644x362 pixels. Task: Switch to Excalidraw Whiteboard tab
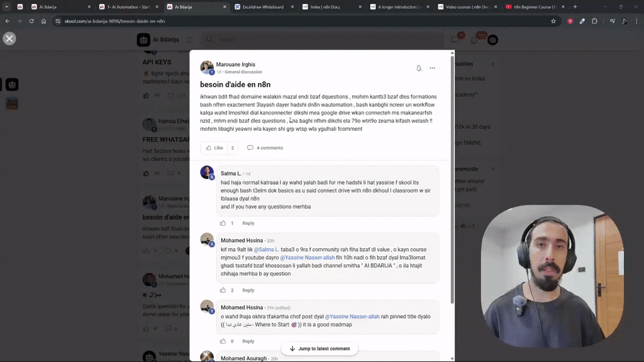[263, 7]
